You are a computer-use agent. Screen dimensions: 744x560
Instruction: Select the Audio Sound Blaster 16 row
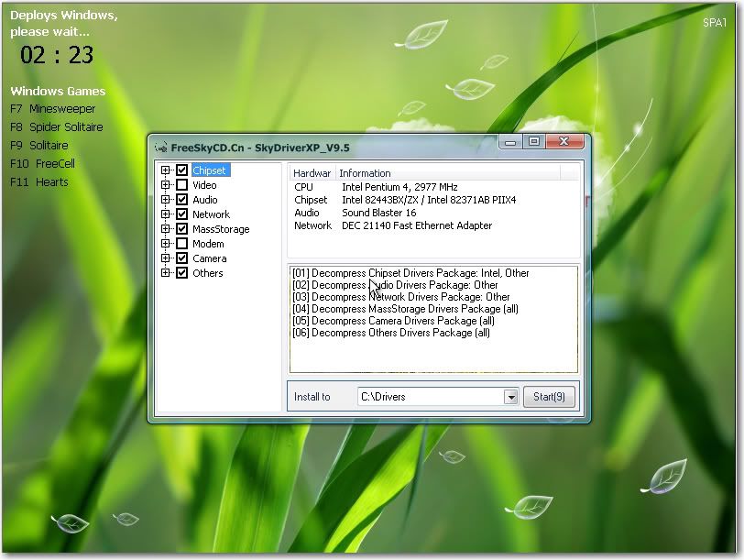433,213
